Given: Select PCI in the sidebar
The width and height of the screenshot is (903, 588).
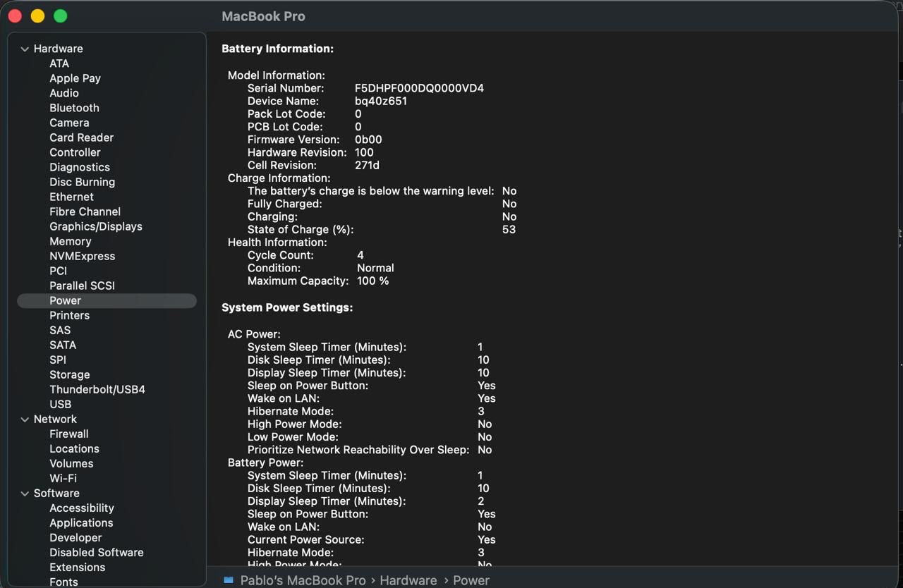Looking at the screenshot, I should pyautogui.click(x=58, y=271).
